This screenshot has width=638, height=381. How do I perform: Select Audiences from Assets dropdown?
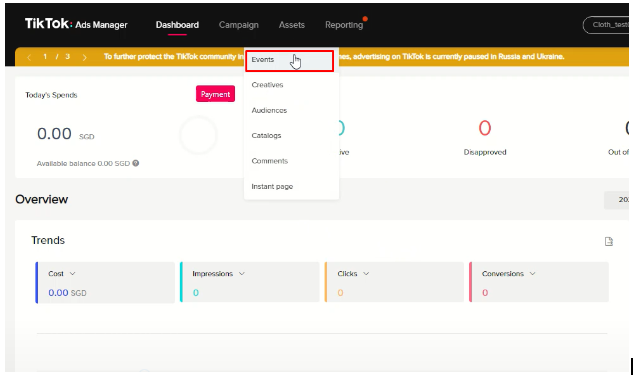(269, 110)
